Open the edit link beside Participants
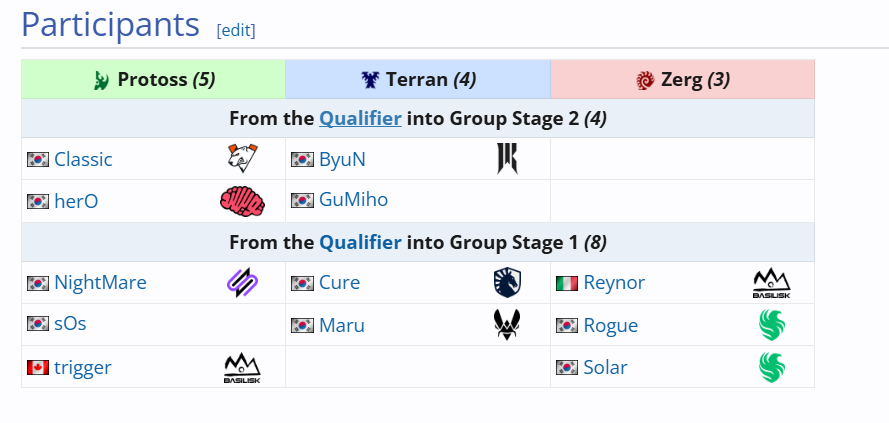This screenshot has height=423, width=889. pyautogui.click(x=236, y=30)
